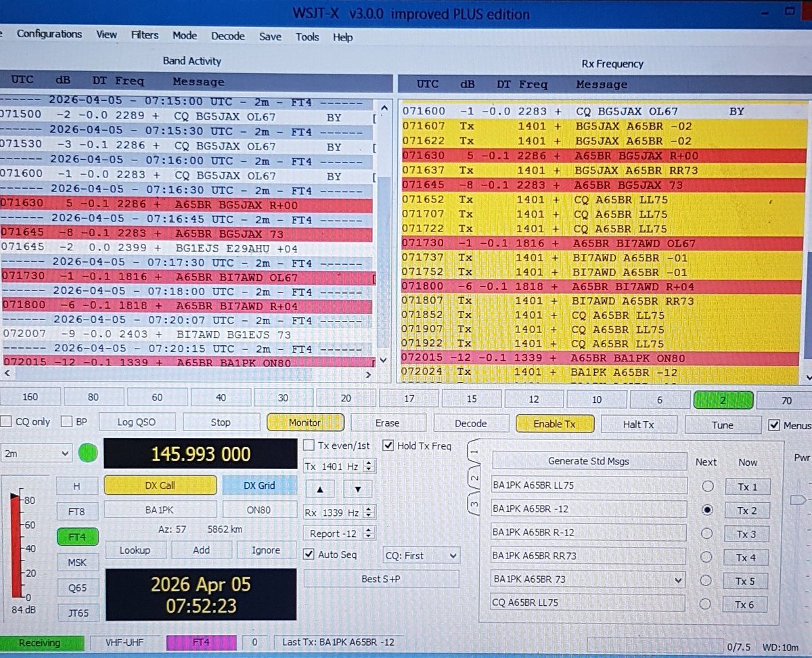
Task: Select JT65 mode button
Action: 77,613
